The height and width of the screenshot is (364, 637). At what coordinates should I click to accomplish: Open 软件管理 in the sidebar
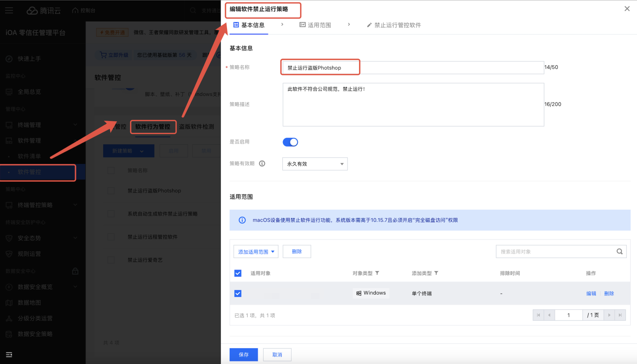(29, 141)
